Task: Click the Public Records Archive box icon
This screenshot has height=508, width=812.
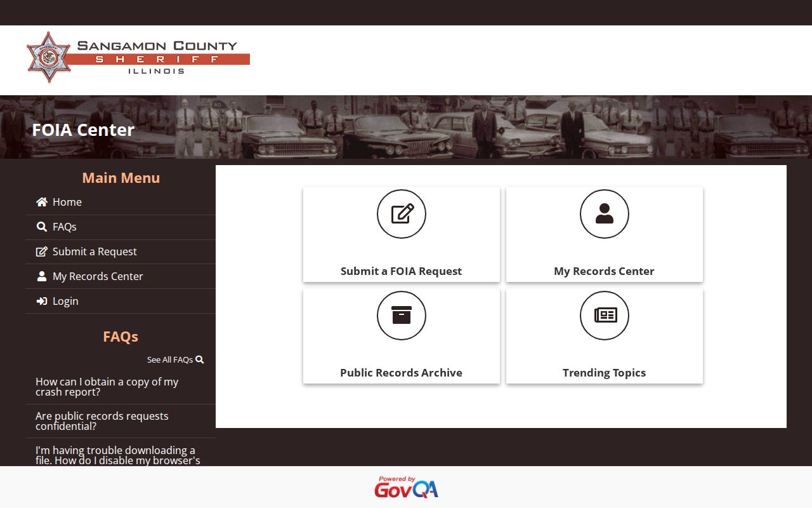Action: [402, 316]
